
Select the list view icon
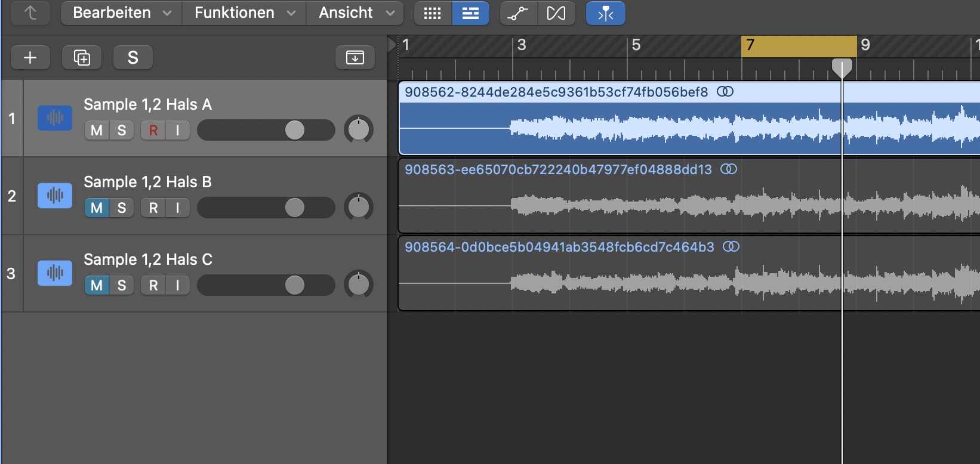pos(470,13)
